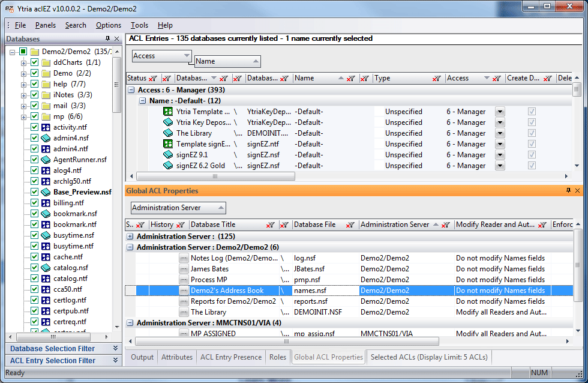Click the activity.ntf template icon

point(46,127)
